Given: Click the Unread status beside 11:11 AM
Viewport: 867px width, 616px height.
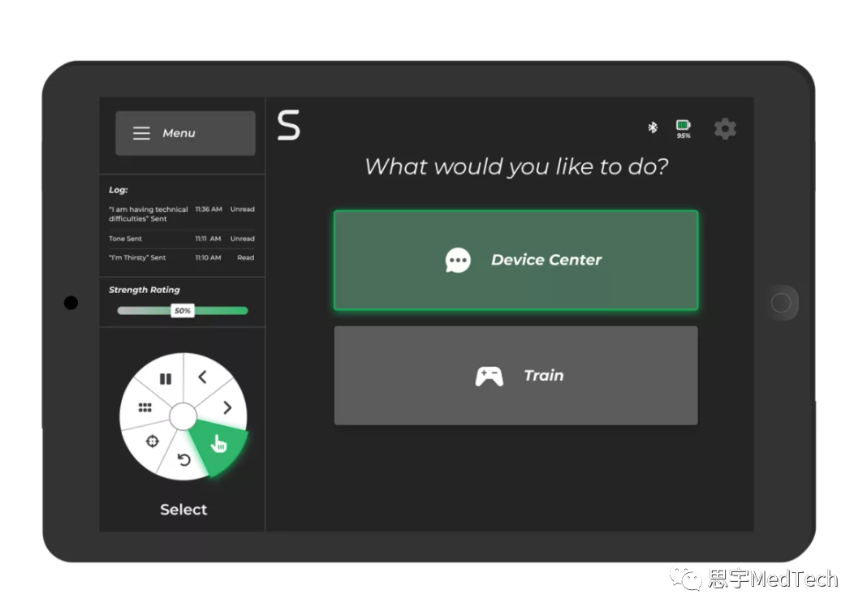Looking at the screenshot, I should coord(242,239).
